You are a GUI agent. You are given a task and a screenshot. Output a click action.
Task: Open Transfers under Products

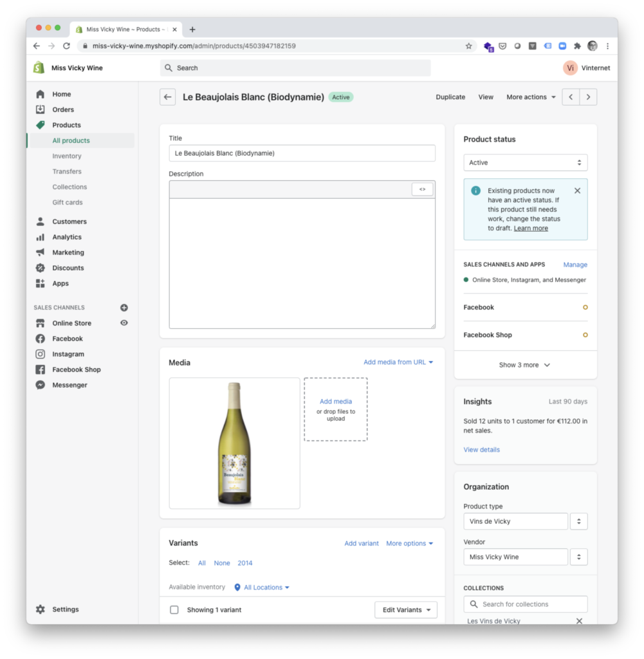(x=67, y=171)
